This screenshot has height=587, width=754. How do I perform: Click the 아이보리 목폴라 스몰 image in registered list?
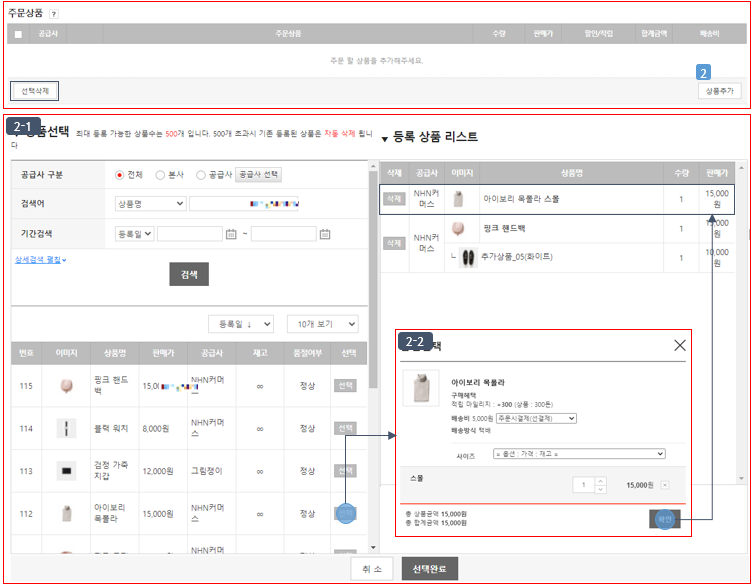pos(458,199)
